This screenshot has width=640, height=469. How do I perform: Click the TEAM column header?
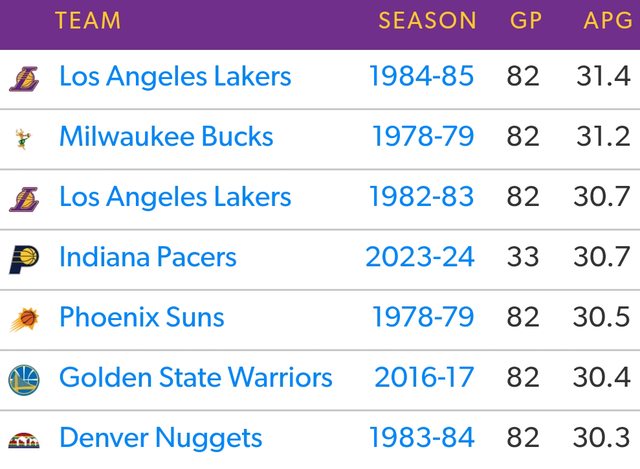click(88, 21)
